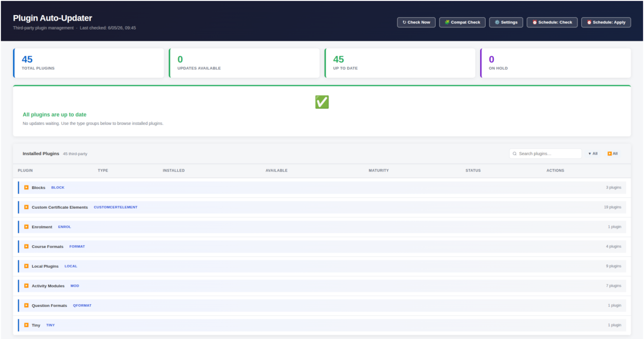Click the green checkmark status icon
Viewport: 644px width, 339px height.
pyautogui.click(x=322, y=102)
